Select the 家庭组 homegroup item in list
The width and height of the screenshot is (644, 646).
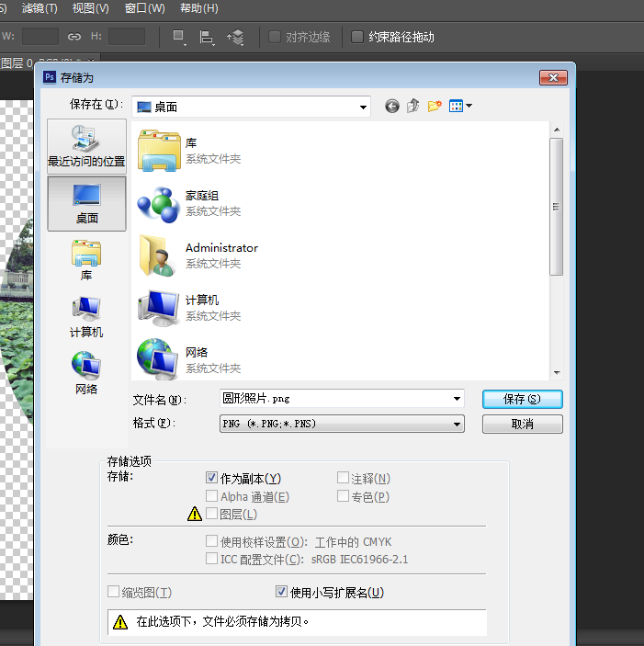click(189, 203)
